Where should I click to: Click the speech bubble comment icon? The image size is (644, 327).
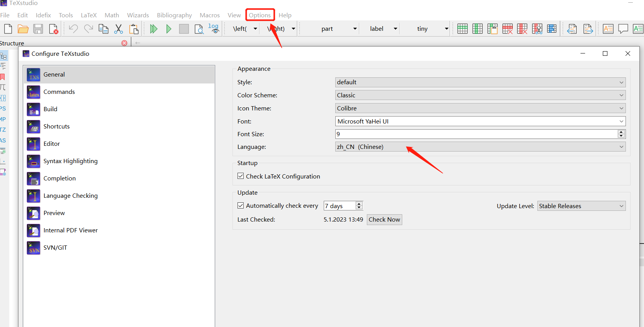point(623,29)
